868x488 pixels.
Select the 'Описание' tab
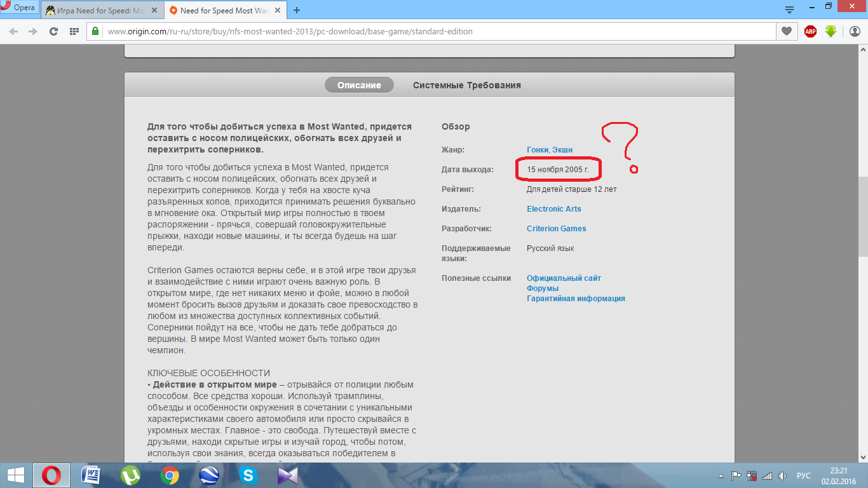coord(359,85)
